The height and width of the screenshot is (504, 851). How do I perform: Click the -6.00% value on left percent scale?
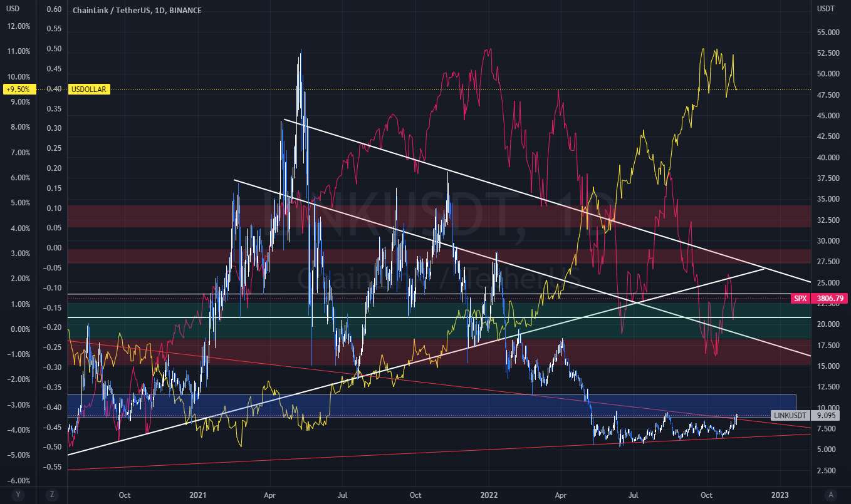(18, 480)
